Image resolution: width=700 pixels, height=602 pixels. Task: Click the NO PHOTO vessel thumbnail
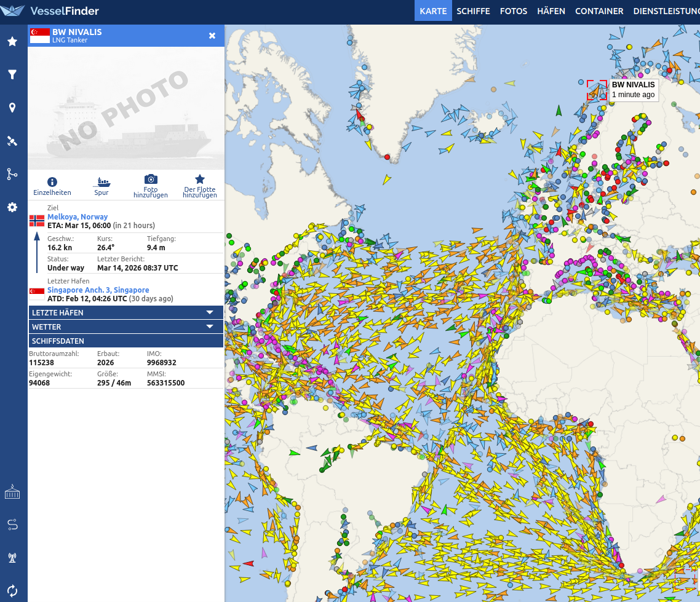126,108
